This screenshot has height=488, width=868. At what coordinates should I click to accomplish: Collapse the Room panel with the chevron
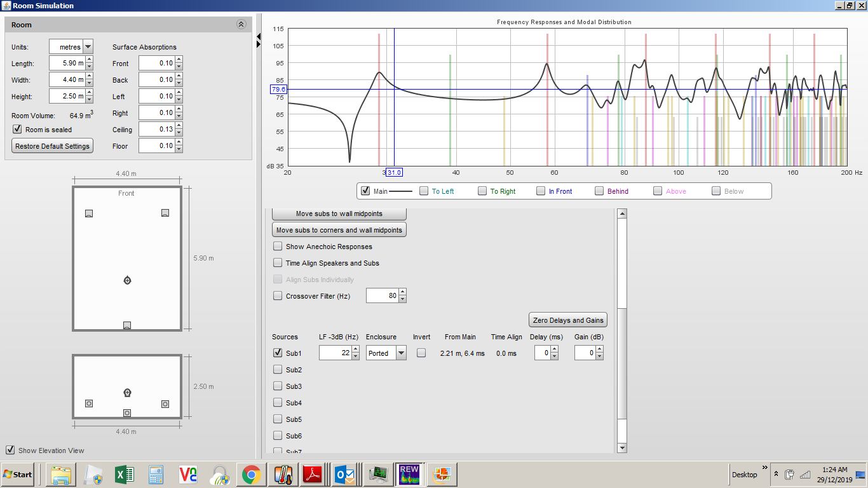pos(241,24)
